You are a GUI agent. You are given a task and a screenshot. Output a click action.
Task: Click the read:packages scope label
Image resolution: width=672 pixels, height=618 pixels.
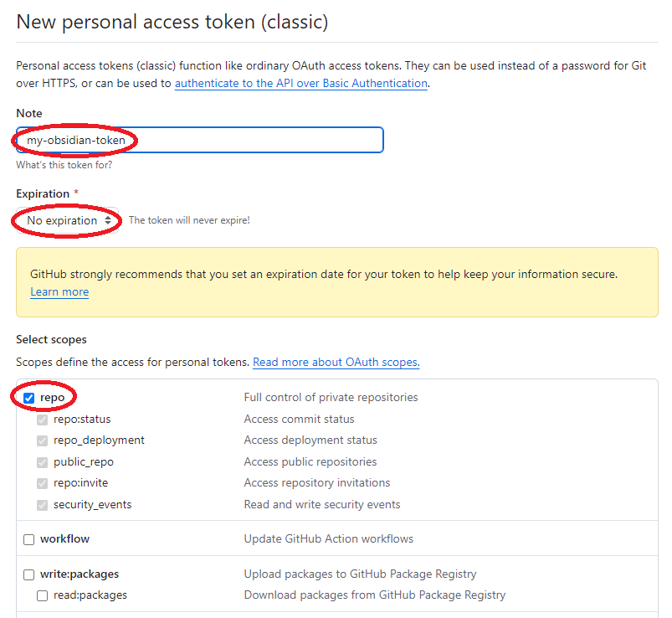click(x=90, y=595)
